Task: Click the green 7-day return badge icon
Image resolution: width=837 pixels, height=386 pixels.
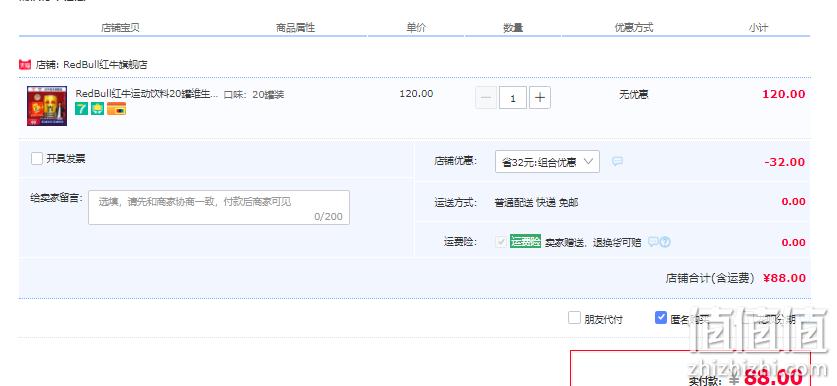Action: (81, 109)
